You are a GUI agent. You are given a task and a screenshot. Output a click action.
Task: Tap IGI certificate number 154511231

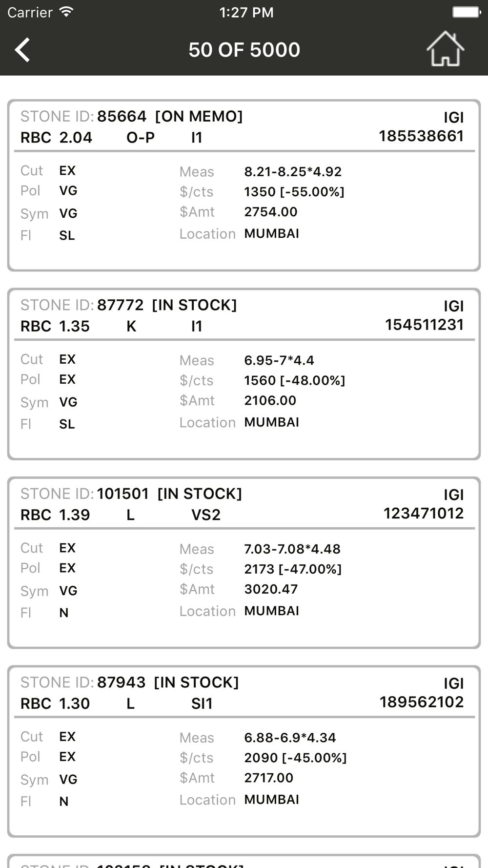[424, 325]
